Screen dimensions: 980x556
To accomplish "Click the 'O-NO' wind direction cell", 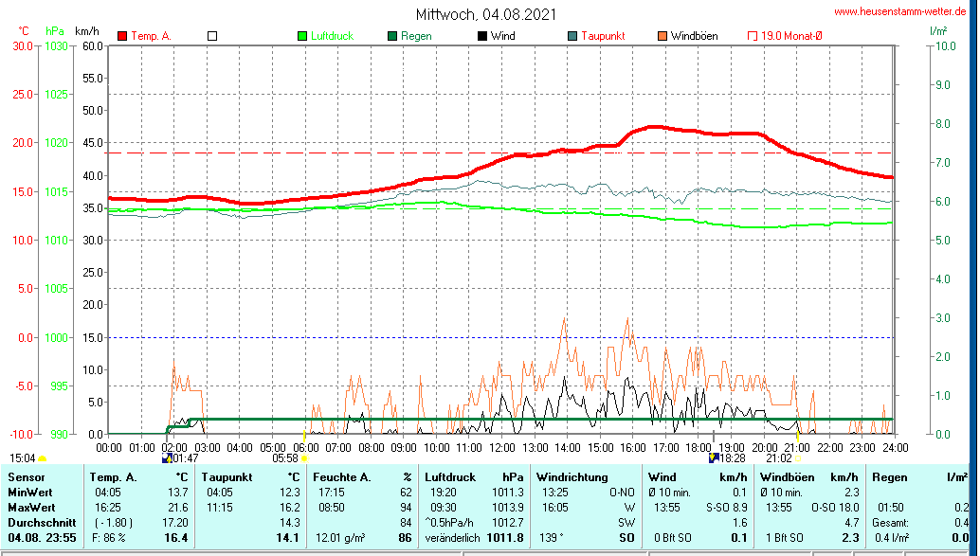I will point(623,493).
